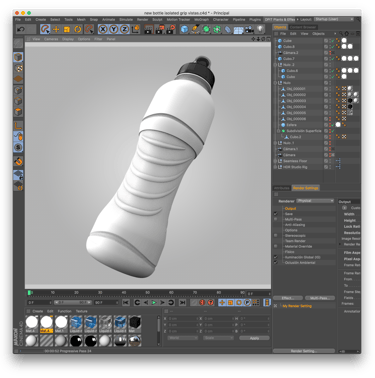Toggle visibility dots of Obj_000006
Image resolution: width=375 pixels, height=378 pixels.
pyautogui.click(x=330, y=119)
